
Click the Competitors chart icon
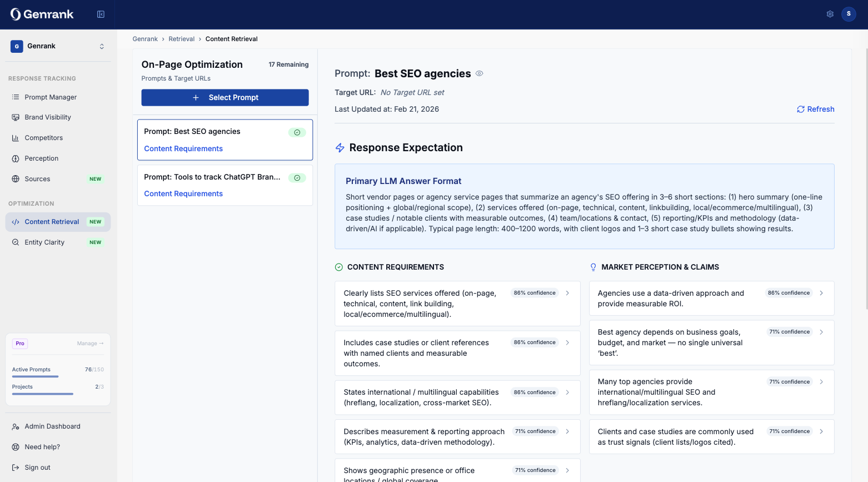[x=16, y=138]
